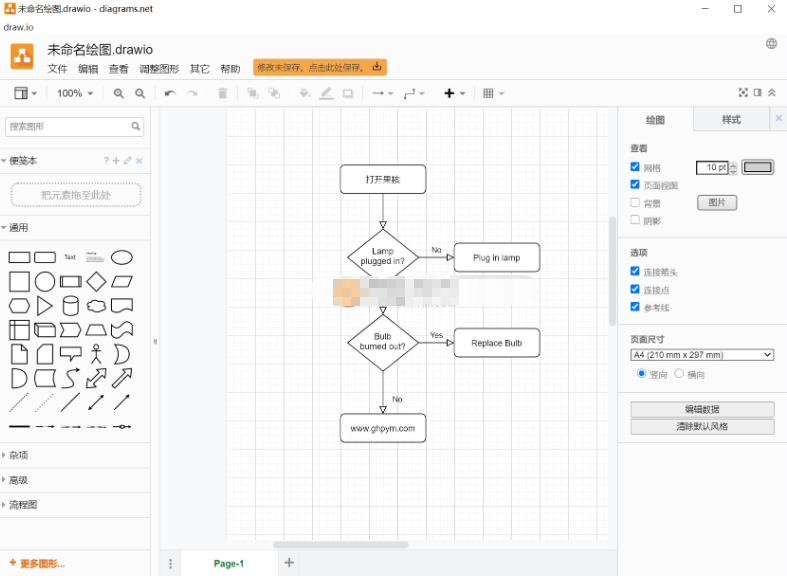This screenshot has height=576, width=787.
Task: Open the 文件 menu
Action: pos(57,69)
